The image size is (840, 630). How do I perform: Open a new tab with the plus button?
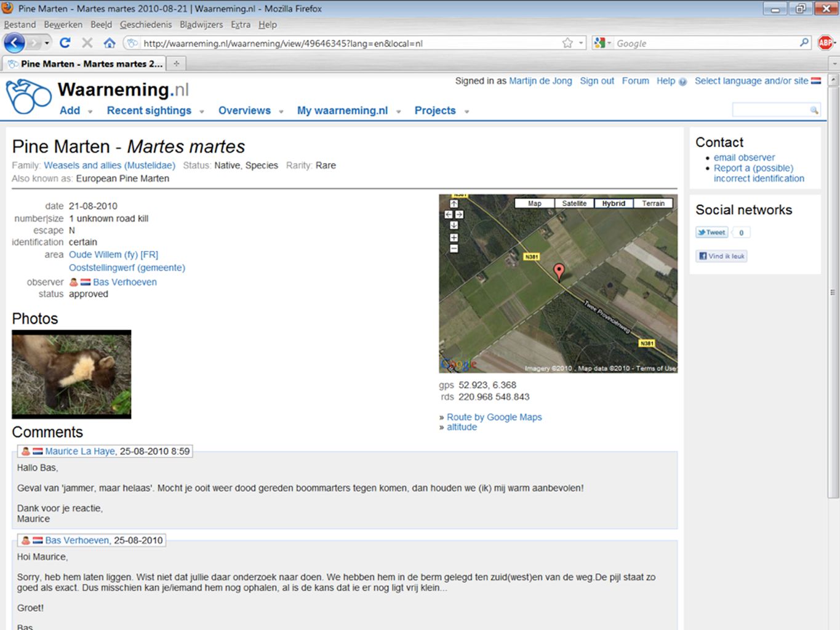tap(176, 63)
